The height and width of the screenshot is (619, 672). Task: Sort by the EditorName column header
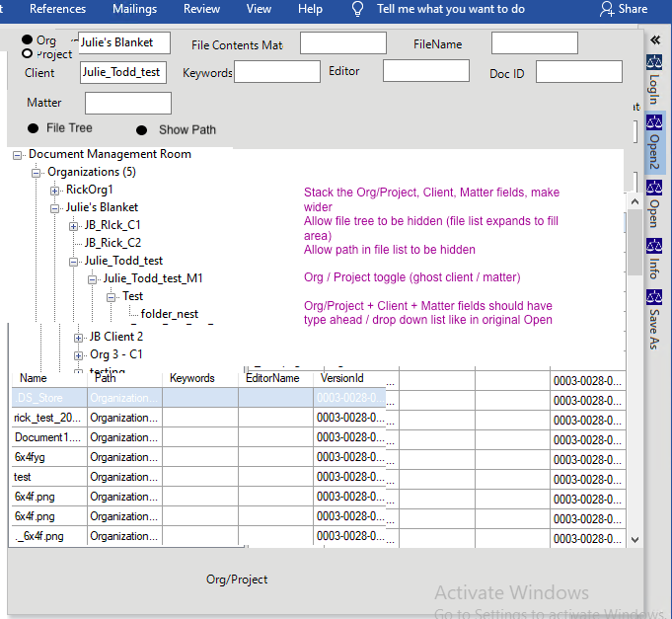(x=272, y=378)
